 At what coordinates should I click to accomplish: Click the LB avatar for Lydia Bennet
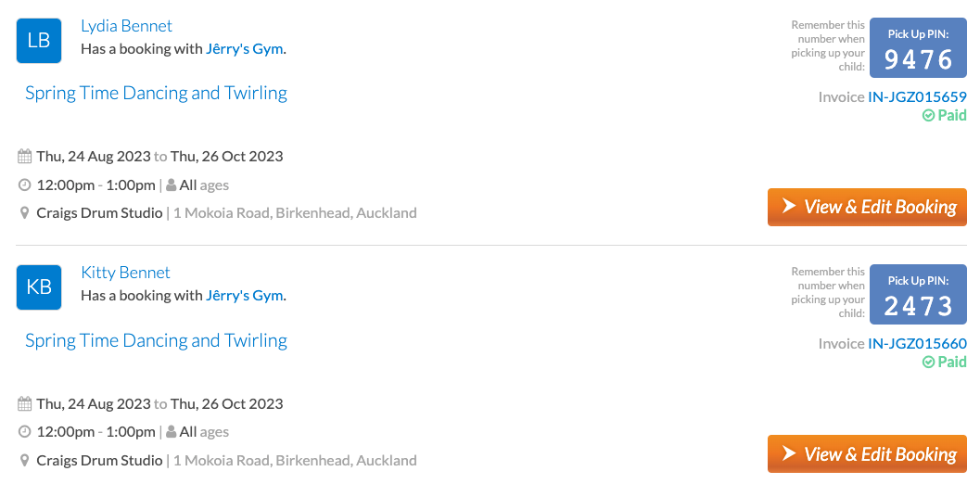[39, 41]
